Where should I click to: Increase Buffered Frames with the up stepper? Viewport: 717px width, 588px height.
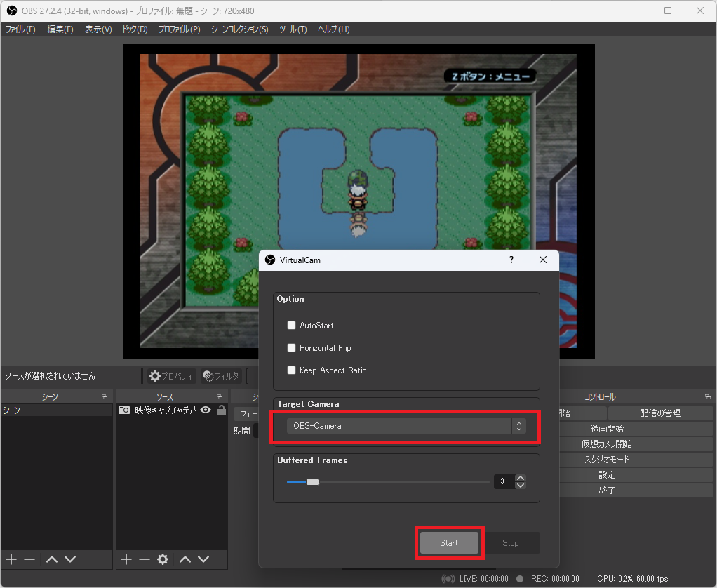[x=521, y=478]
